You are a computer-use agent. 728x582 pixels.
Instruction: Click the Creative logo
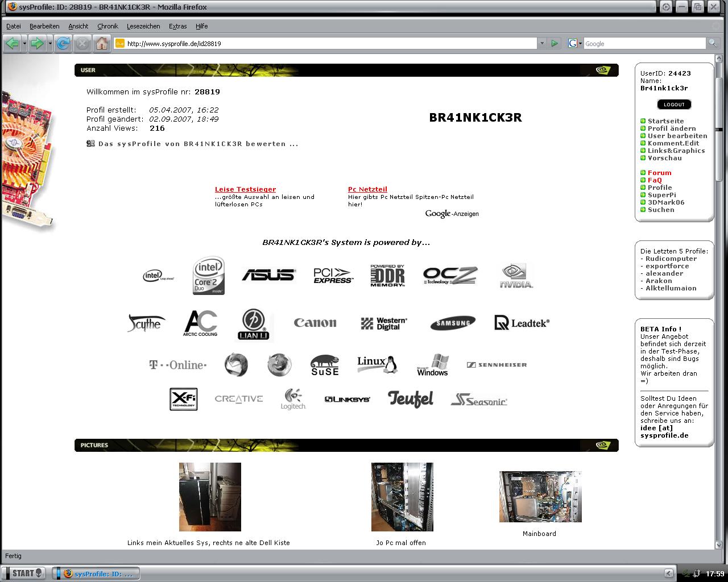click(x=239, y=399)
